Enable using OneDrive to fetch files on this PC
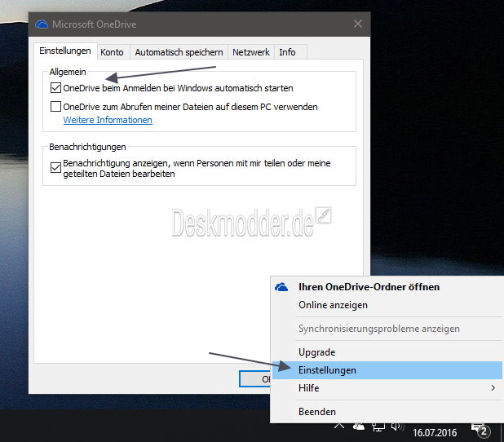504x442 pixels. [x=55, y=106]
